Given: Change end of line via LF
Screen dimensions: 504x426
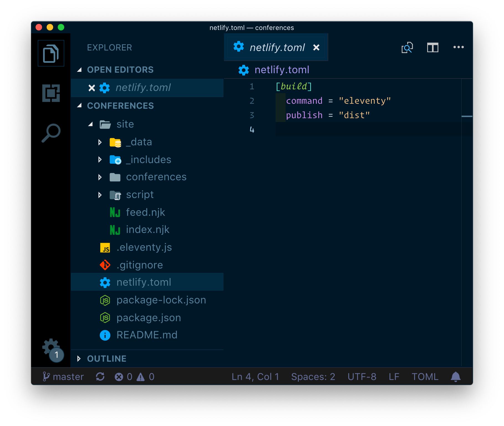Looking at the screenshot, I should click(x=394, y=377).
